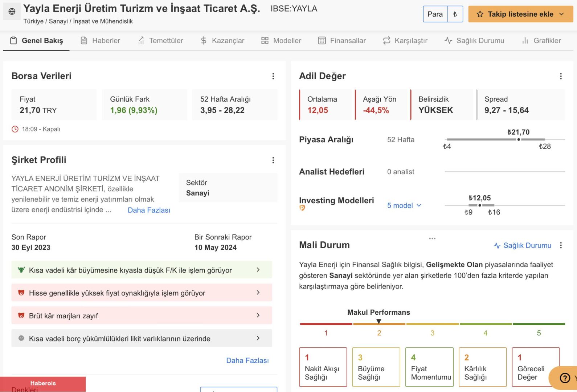The width and height of the screenshot is (577, 392).
Task: Select the Para toggle option
Action: tap(435, 14)
